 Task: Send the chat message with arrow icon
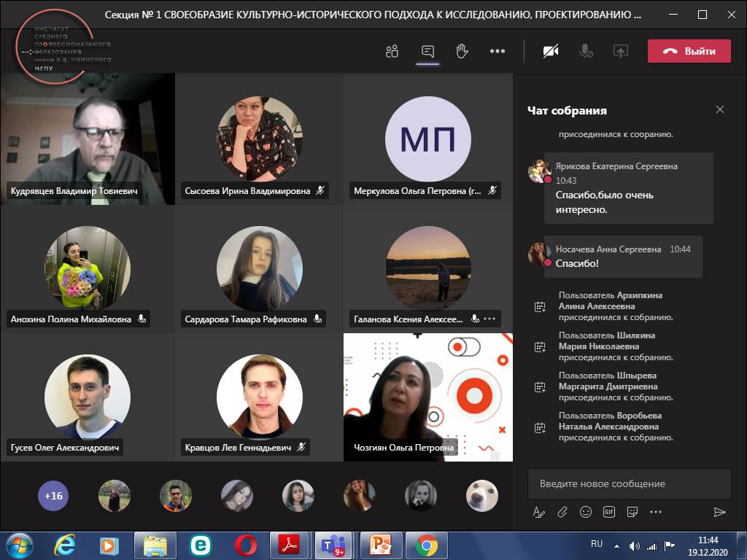(x=719, y=512)
